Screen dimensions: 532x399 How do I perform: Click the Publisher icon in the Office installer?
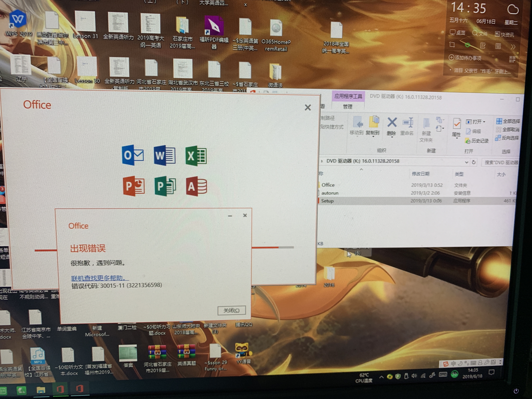tap(165, 186)
